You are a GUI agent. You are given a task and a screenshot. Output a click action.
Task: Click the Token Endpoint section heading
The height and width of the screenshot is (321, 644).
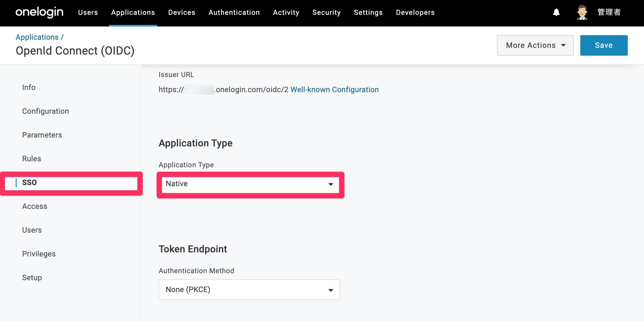point(193,249)
